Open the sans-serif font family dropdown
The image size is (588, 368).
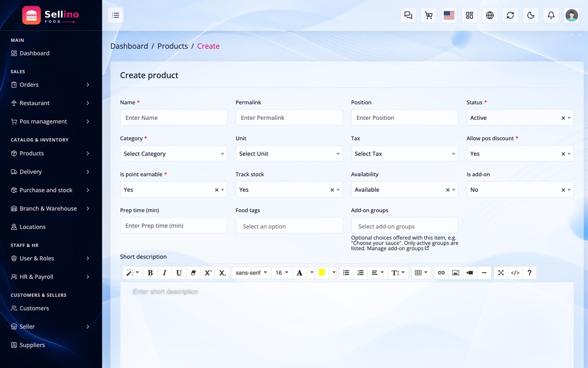pyautogui.click(x=251, y=273)
